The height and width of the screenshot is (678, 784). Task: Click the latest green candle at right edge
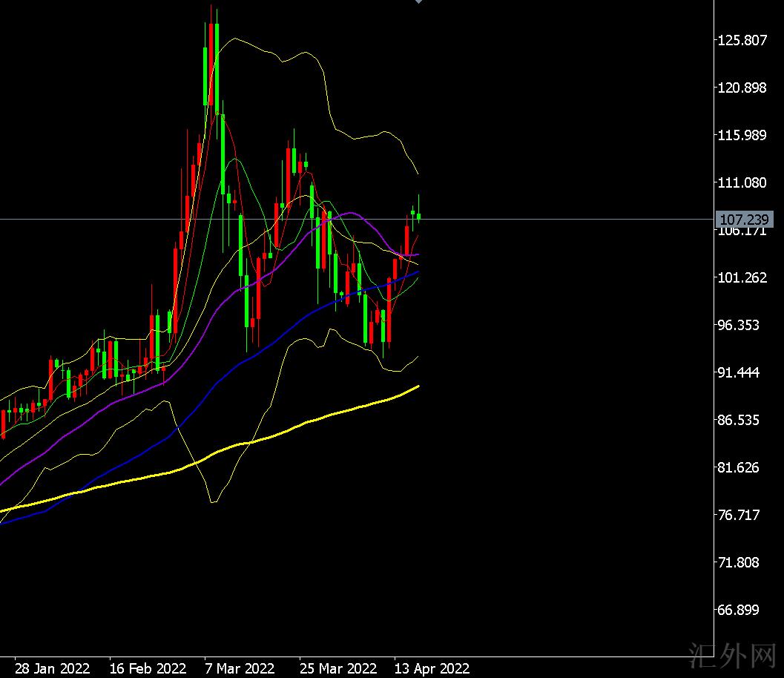(x=419, y=216)
